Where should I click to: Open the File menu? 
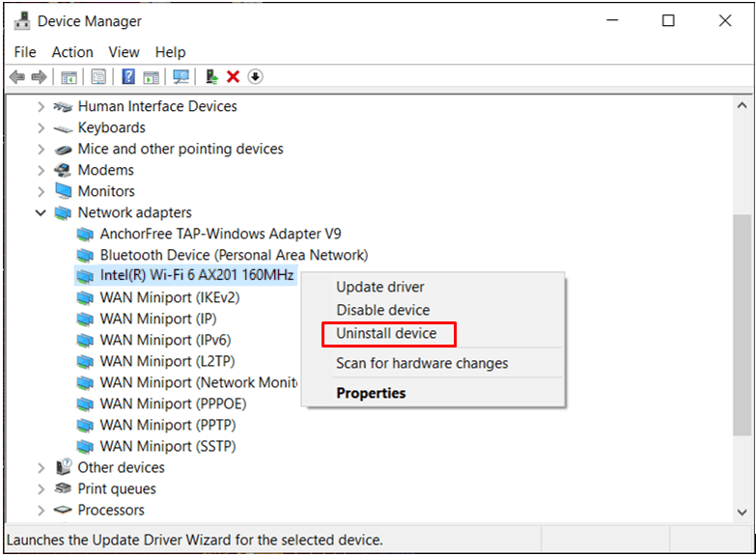coord(25,52)
